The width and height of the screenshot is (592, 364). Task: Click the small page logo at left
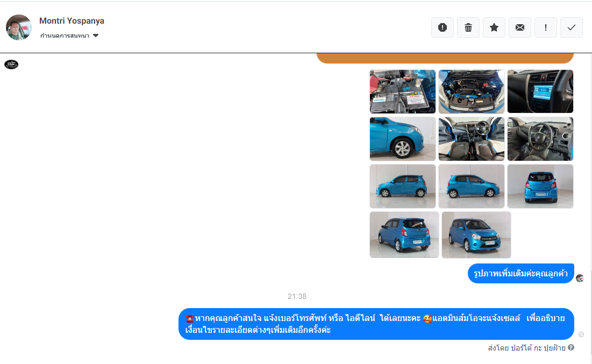point(11,65)
